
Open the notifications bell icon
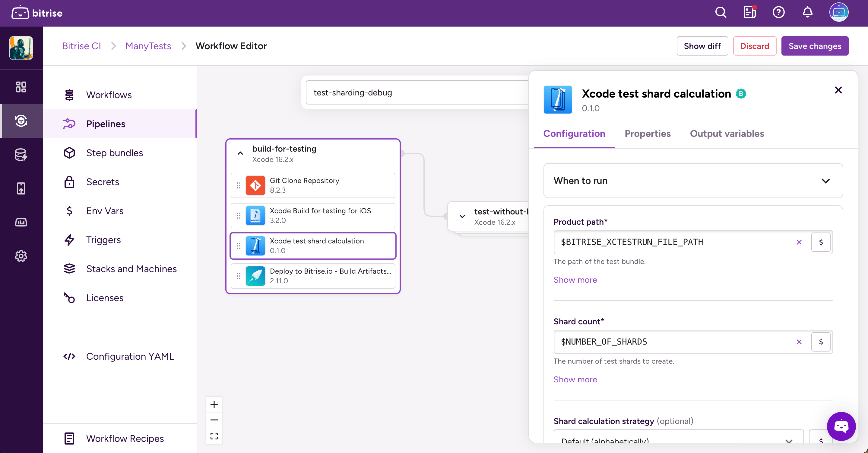(x=807, y=13)
